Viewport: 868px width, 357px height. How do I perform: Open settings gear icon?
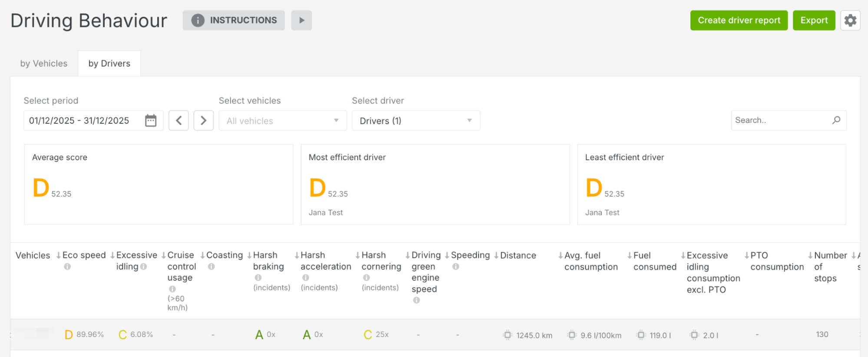pyautogui.click(x=850, y=20)
